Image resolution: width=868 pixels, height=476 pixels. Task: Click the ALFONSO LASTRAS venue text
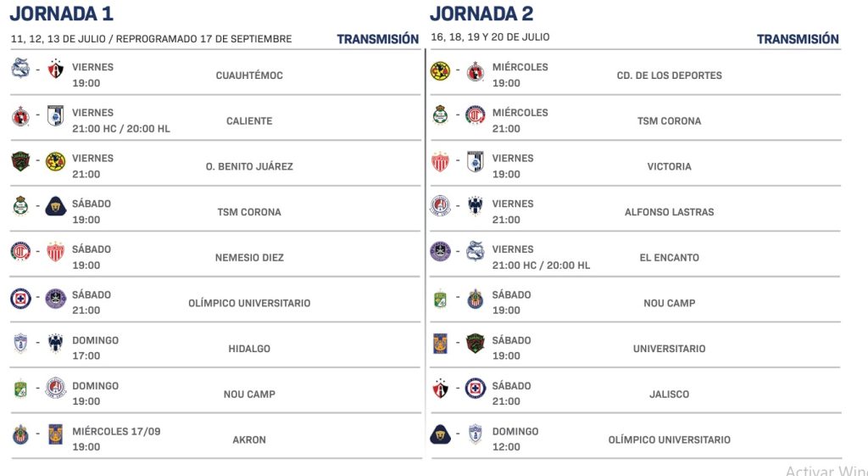pyautogui.click(x=670, y=211)
